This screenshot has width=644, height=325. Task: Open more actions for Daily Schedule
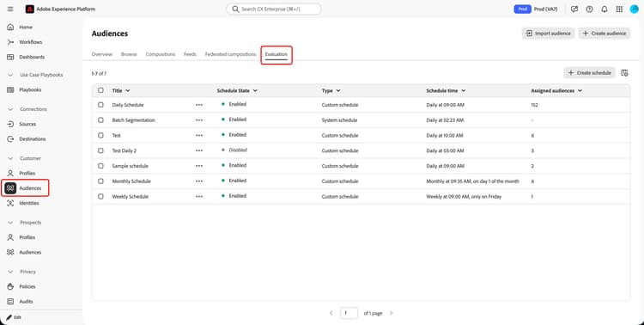click(x=199, y=105)
